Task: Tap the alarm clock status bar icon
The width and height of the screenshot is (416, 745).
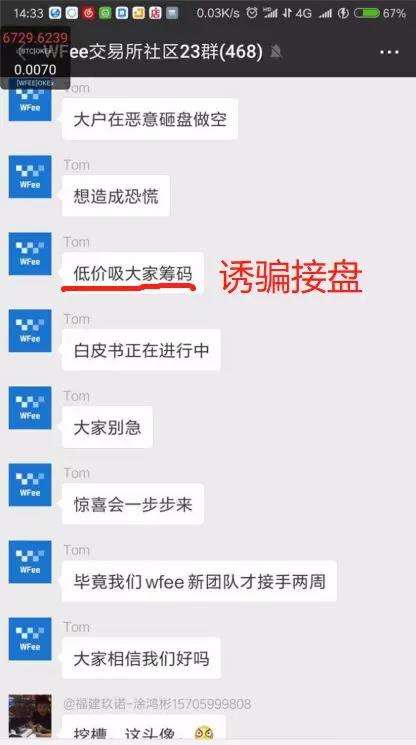Action: pos(252,13)
